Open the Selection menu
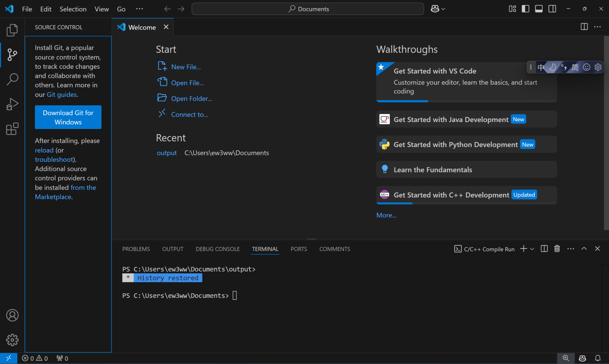This screenshot has height=364, width=609. point(73,9)
